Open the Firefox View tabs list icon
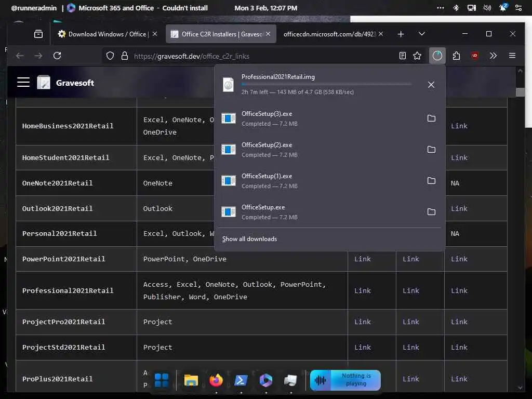The image size is (532, 399). tap(38, 34)
